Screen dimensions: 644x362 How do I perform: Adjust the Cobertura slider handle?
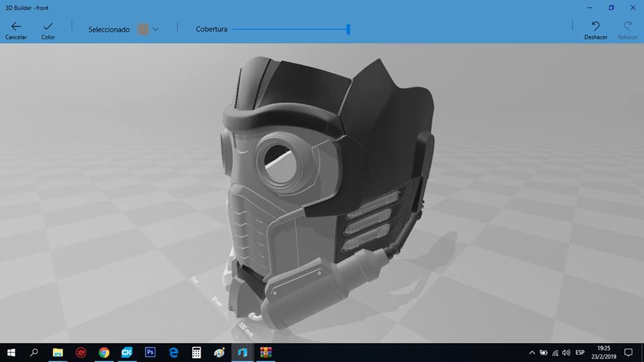348,29
